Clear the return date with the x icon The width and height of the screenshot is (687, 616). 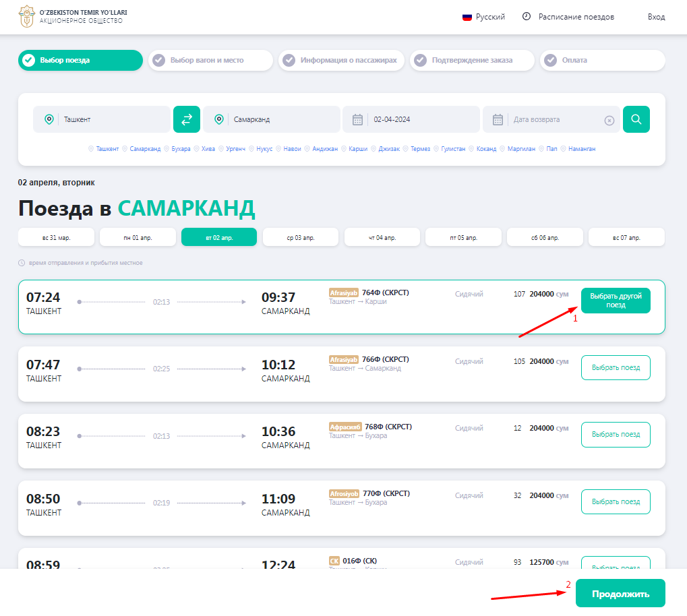point(609,120)
